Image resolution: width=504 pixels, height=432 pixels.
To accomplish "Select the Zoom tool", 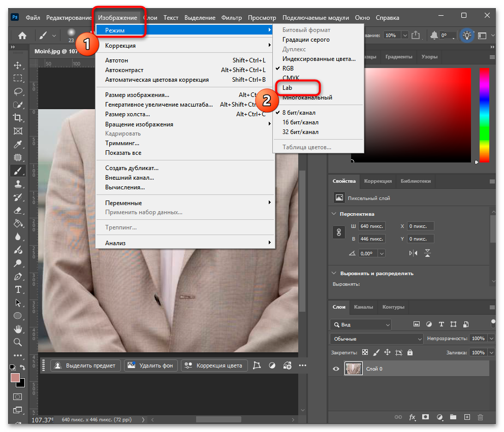I will 18,342.
